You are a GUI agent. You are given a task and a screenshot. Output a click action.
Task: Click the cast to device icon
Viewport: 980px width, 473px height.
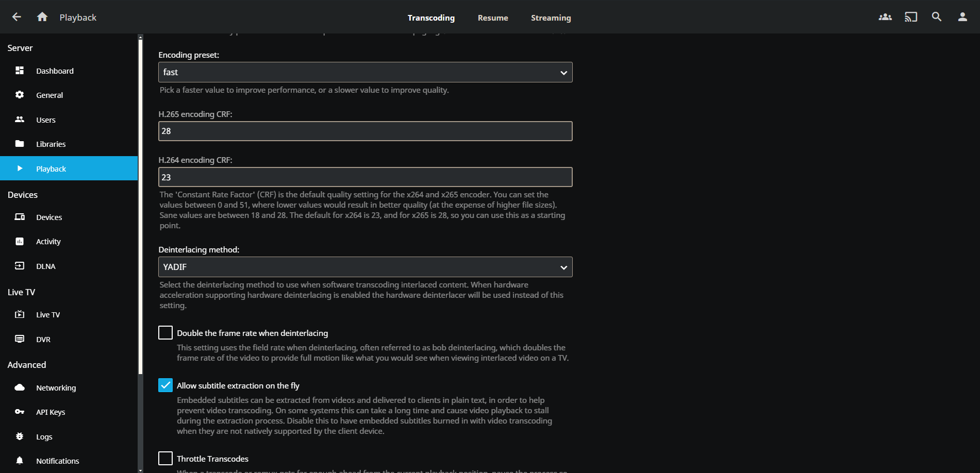[910, 17]
